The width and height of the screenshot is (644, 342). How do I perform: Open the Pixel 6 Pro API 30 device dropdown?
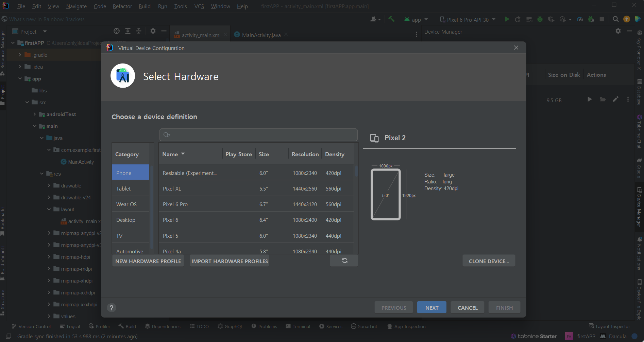[x=468, y=20]
